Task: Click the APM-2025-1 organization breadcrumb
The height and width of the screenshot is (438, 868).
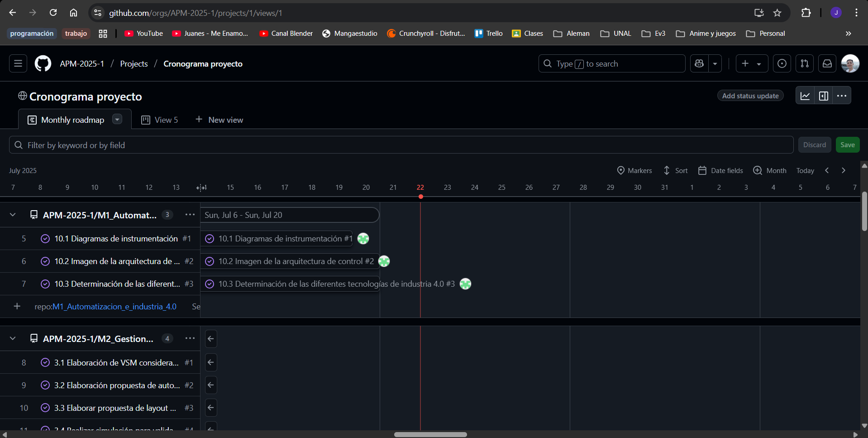Action: click(82, 64)
